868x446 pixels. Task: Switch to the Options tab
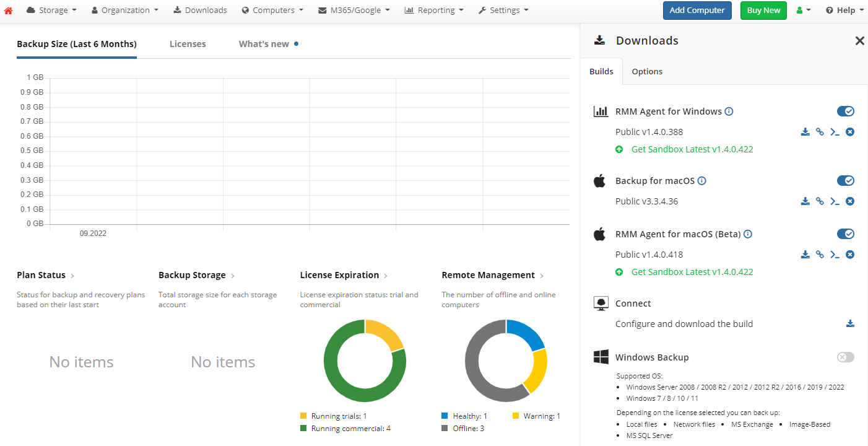click(x=647, y=71)
